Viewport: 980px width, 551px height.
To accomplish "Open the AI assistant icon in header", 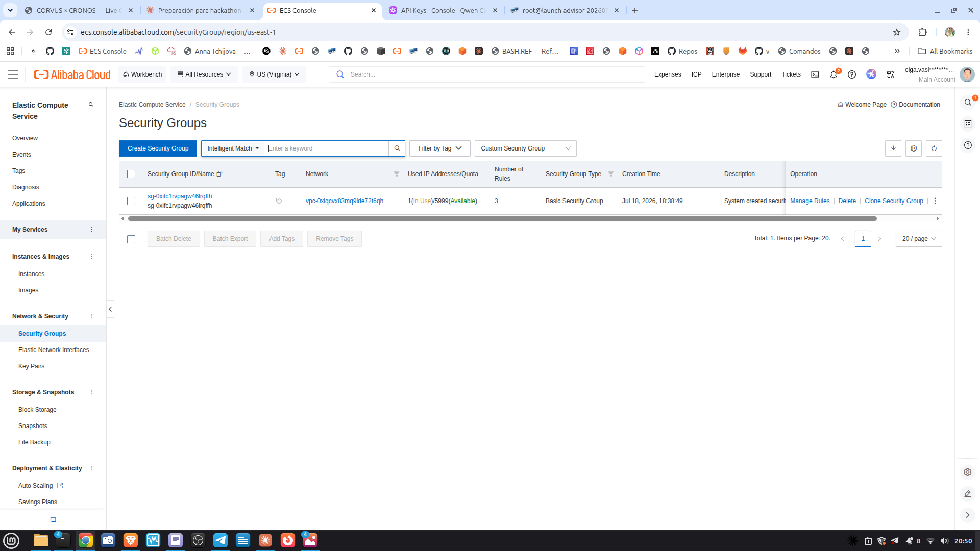I will pyautogui.click(x=871, y=74).
